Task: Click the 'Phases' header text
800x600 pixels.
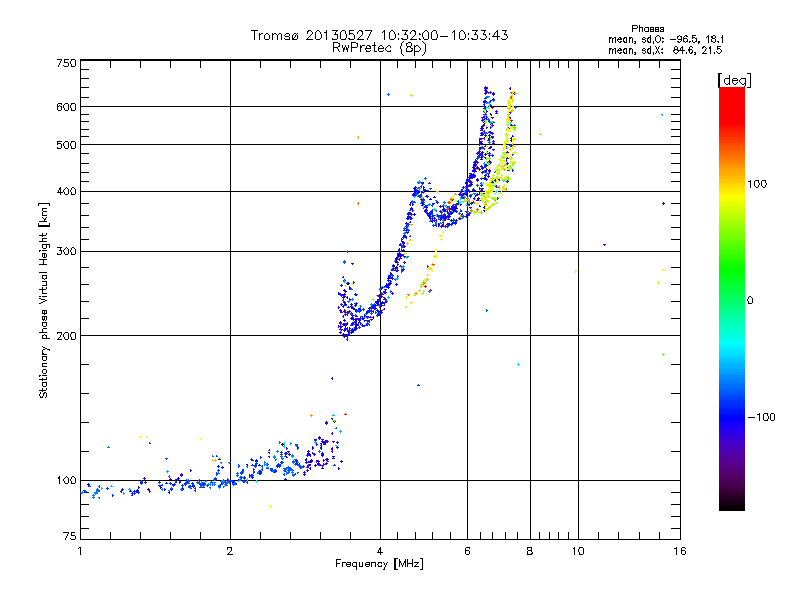Action: click(647, 29)
